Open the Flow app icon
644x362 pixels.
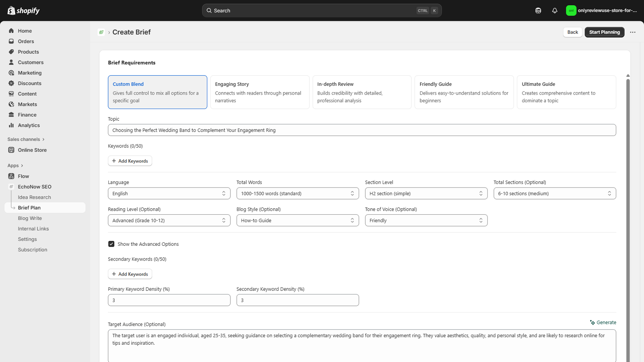click(11, 176)
